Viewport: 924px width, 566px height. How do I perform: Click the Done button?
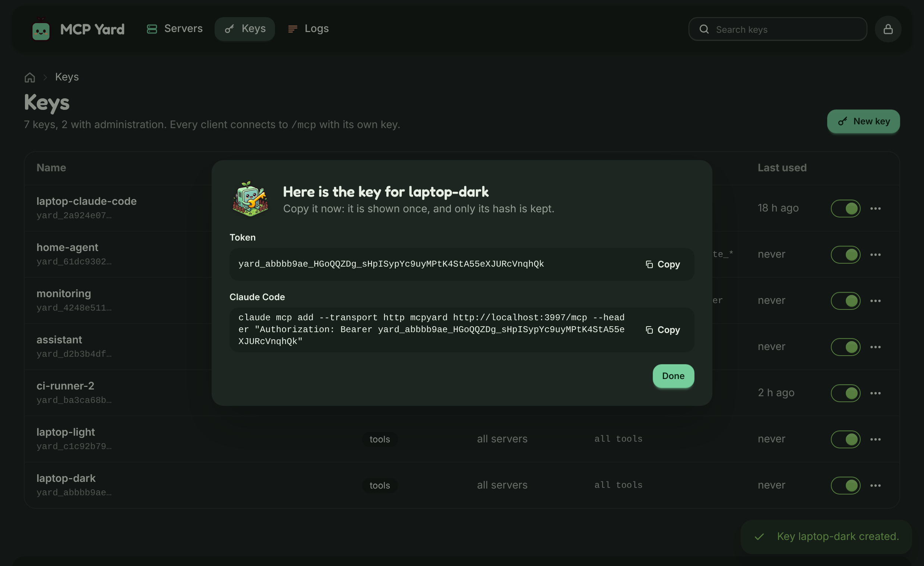coord(673,376)
